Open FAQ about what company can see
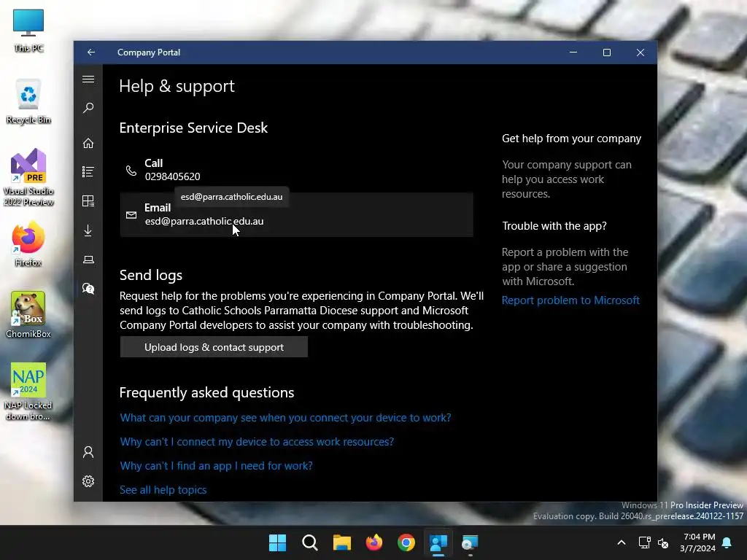The width and height of the screenshot is (747, 560). pyautogui.click(x=285, y=418)
